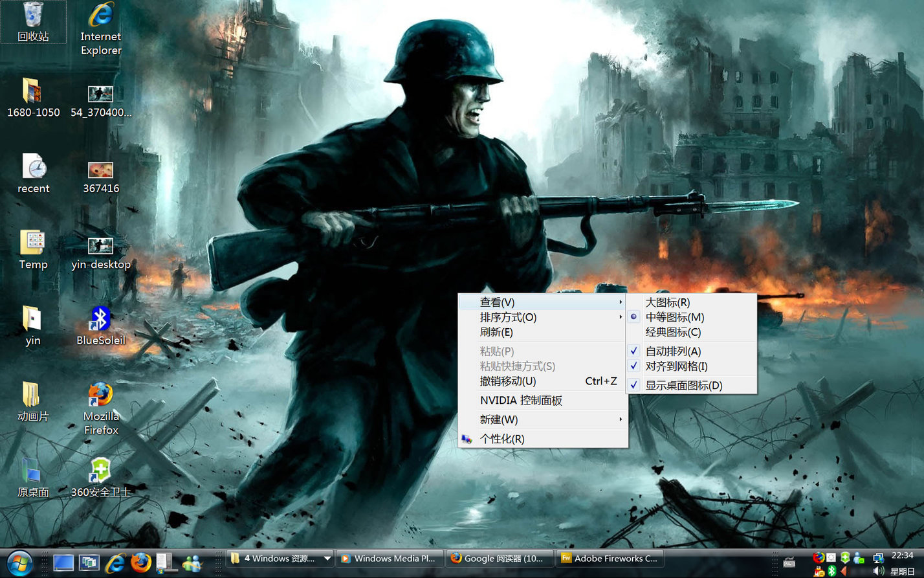Click the greyed 粘贴(P) paste entry
Screen dimensions: 924x578
[x=542, y=351]
